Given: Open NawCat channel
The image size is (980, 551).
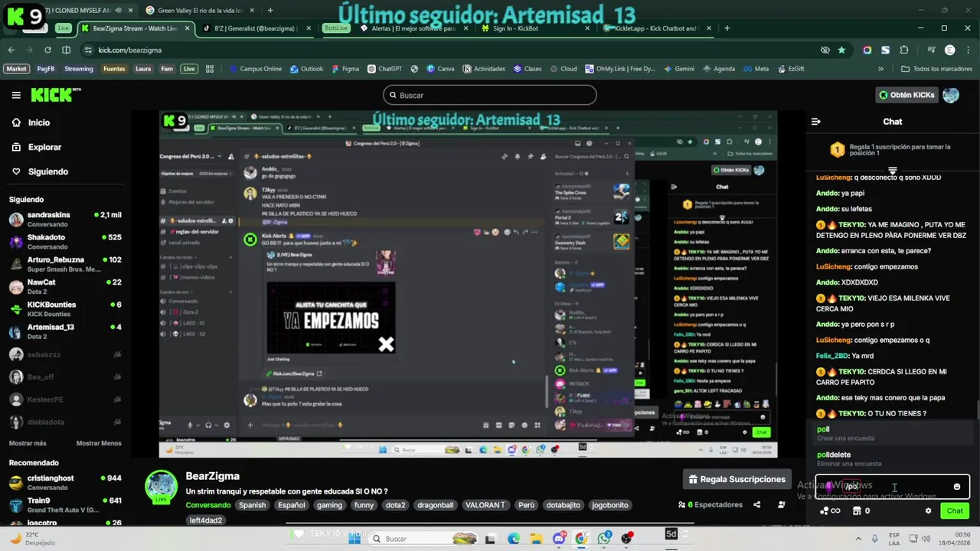Looking at the screenshot, I should pos(64,286).
